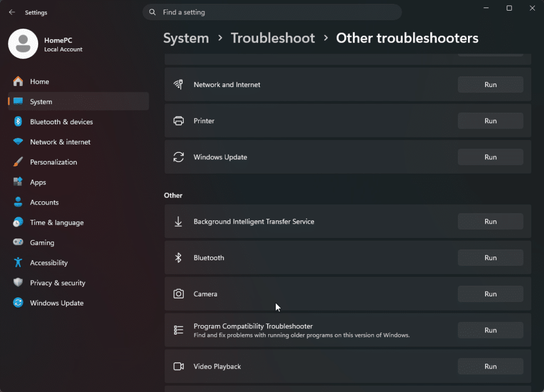Click the Video Playback camera icon
544x392 pixels.
coord(178,367)
